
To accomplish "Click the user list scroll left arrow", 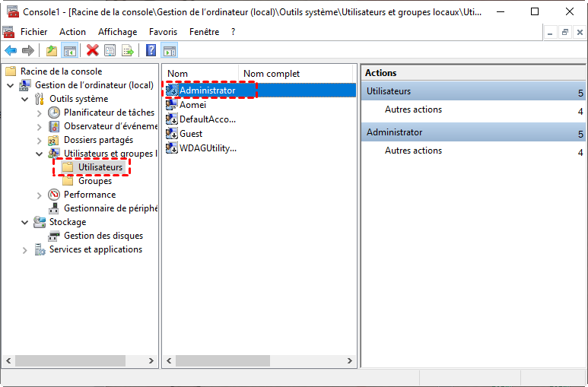I will (x=169, y=360).
